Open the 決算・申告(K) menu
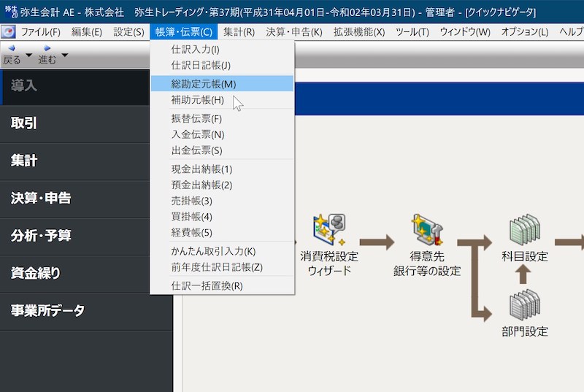The height and width of the screenshot is (392, 584). [x=294, y=32]
